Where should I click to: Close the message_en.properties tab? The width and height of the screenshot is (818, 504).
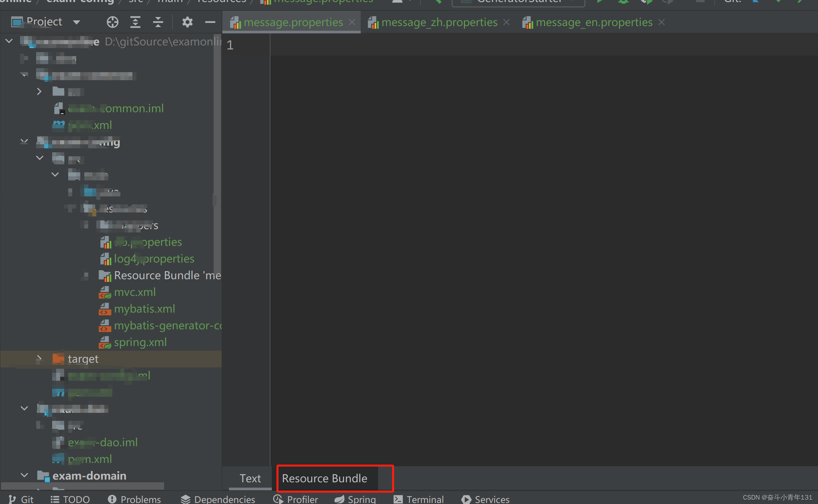coord(662,22)
